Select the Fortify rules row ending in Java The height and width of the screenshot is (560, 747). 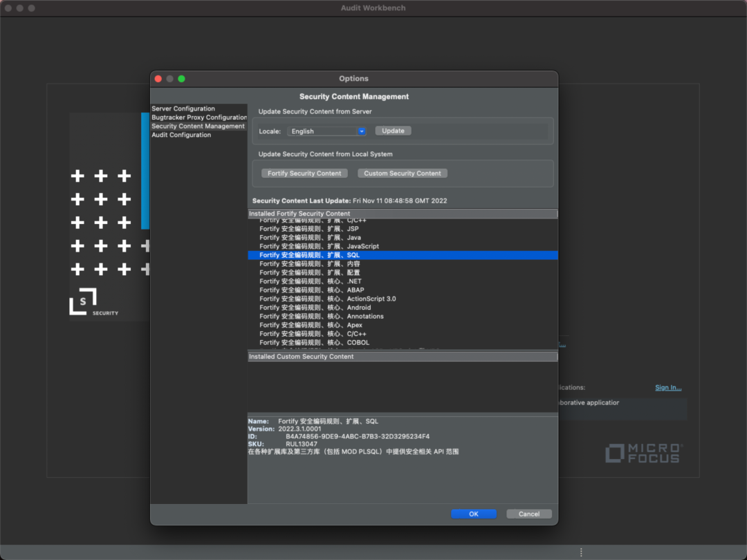click(403, 238)
